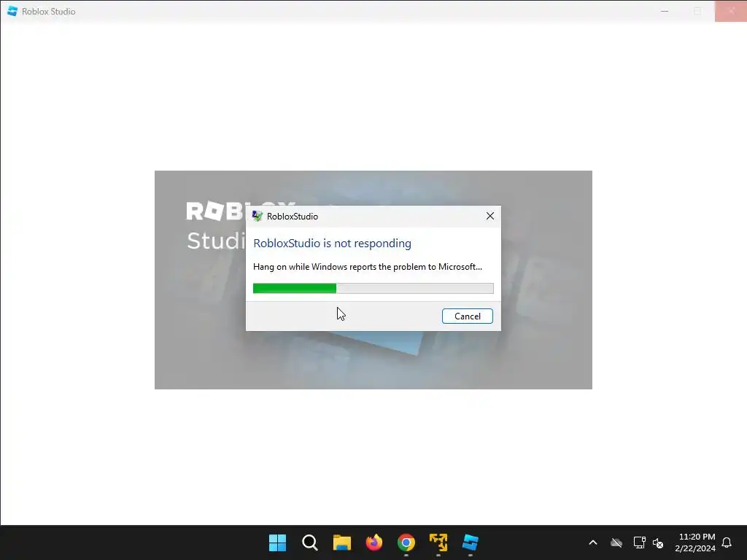The image size is (747, 560).
Task: Open File Explorer from the taskbar
Action: click(341, 542)
